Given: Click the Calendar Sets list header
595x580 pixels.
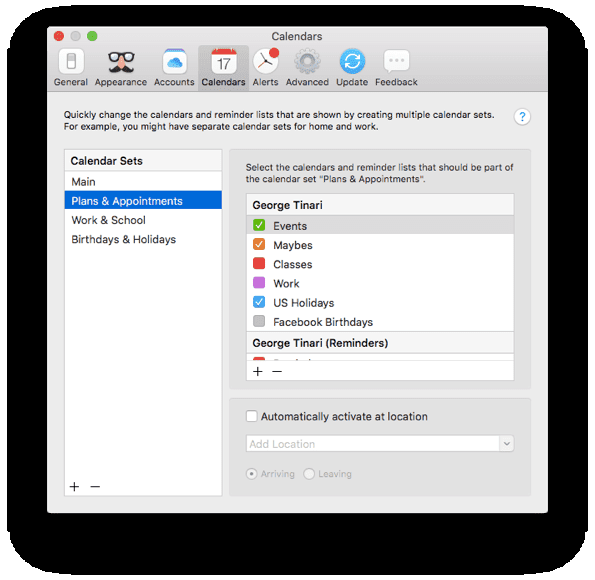Looking at the screenshot, I should (143, 161).
